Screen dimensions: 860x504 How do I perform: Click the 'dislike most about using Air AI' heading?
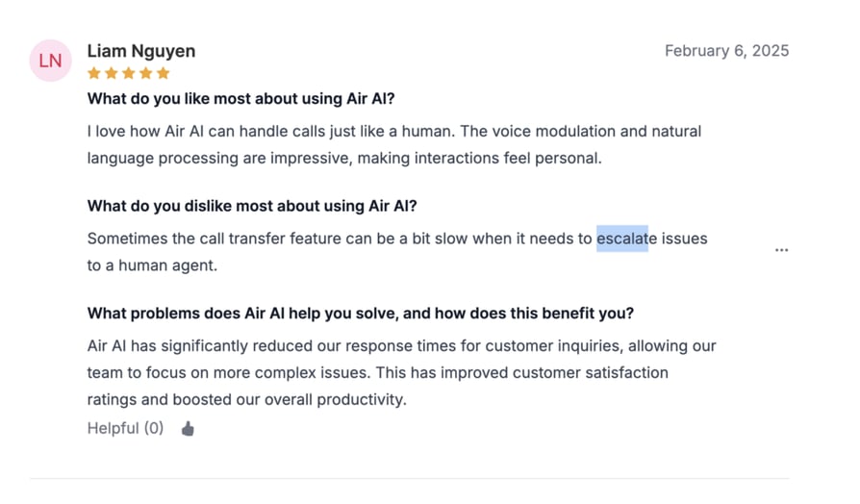252,206
